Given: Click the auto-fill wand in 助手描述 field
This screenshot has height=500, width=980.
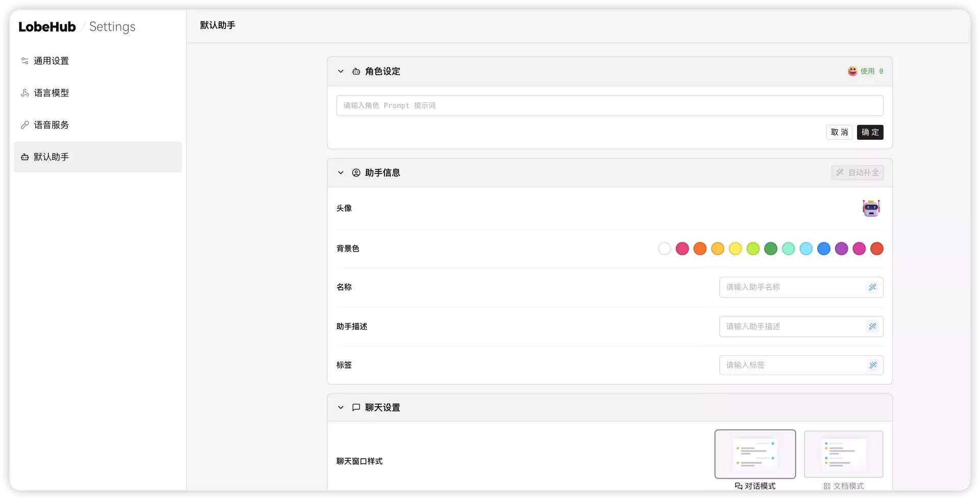Looking at the screenshot, I should point(872,327).
